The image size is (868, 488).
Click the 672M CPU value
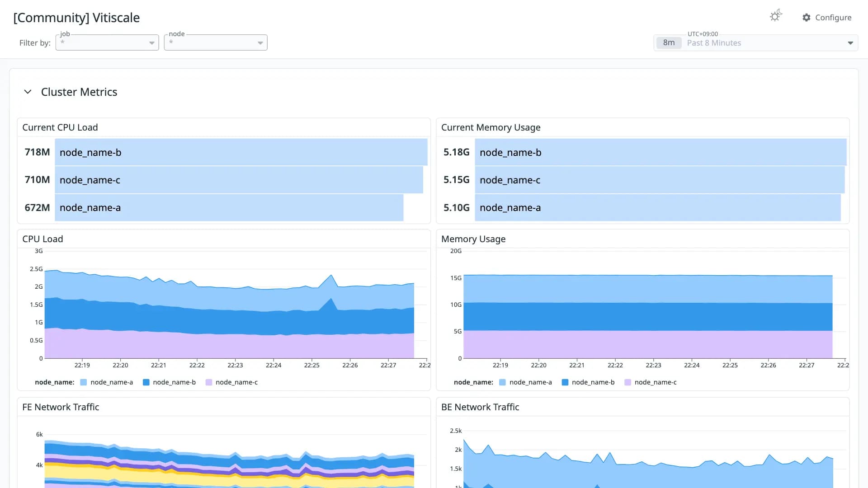37,207
